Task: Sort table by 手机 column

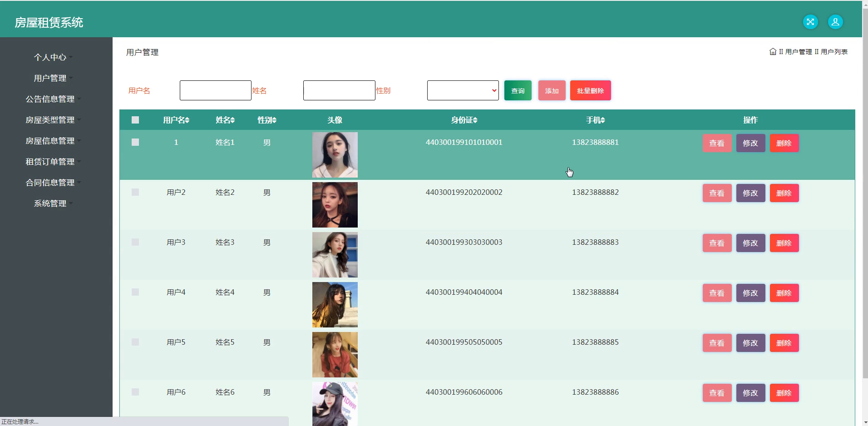Action: 595,120
